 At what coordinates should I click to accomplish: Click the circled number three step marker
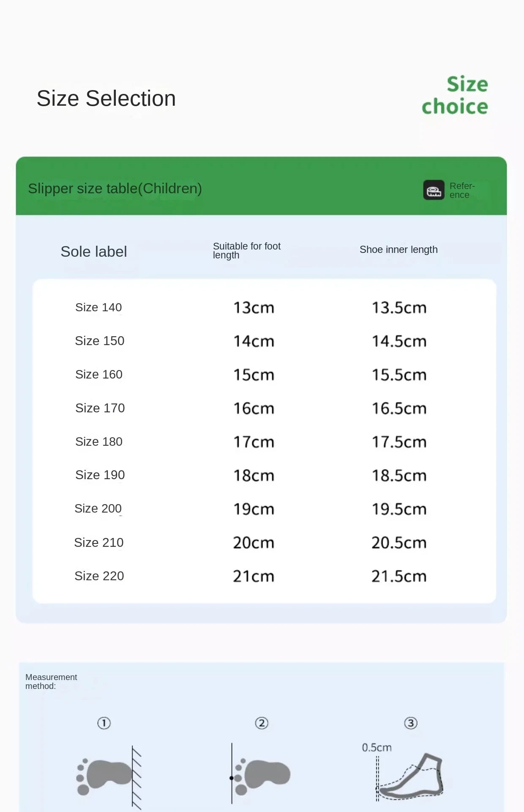click(x=411, y=723)
